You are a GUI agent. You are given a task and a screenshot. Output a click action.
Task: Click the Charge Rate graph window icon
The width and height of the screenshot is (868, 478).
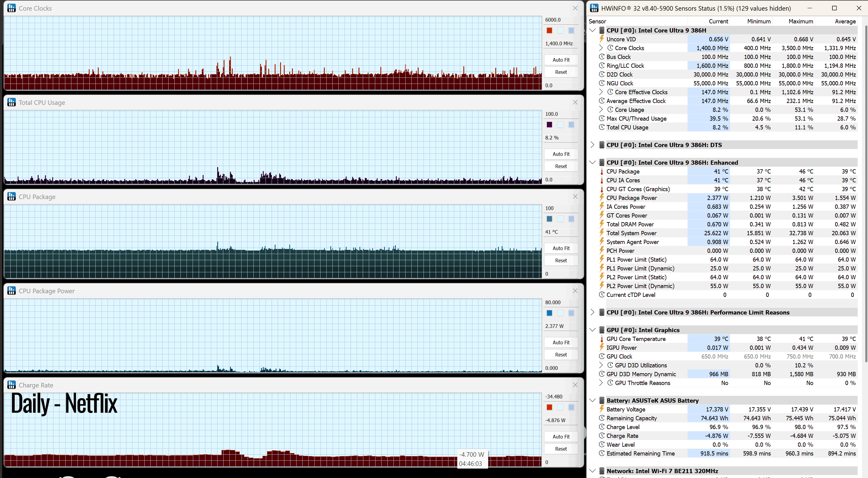(12, 385)
